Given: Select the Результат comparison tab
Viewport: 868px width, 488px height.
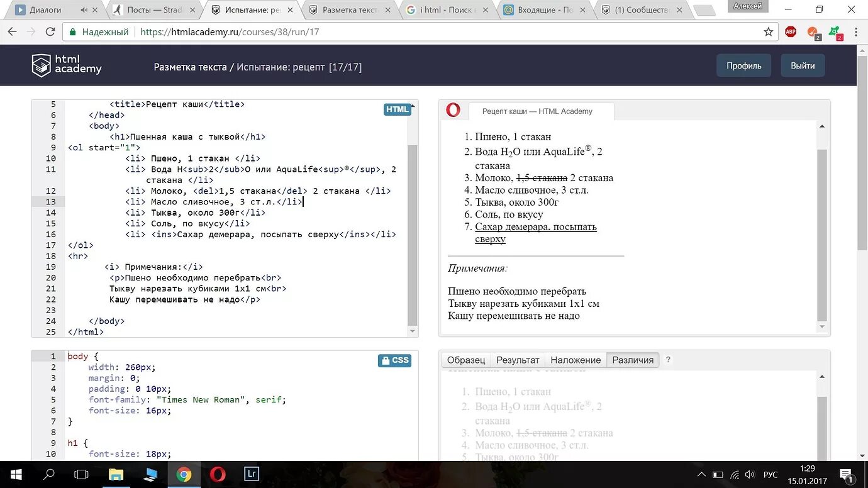Looking at the screenshot, I should (518, 360).
